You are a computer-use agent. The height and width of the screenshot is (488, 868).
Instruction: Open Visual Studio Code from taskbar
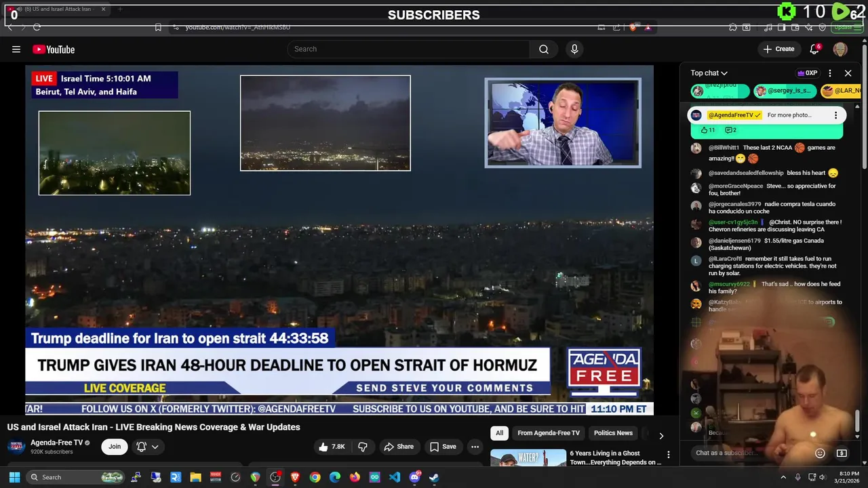395,477
